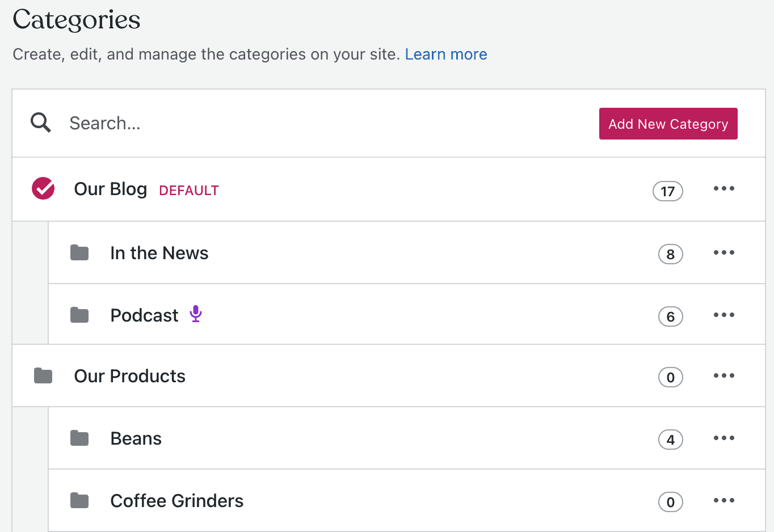Viewport: 774px width, 532px height.
Task: Click the post count badge showing 17
Action: click(667, 191)
